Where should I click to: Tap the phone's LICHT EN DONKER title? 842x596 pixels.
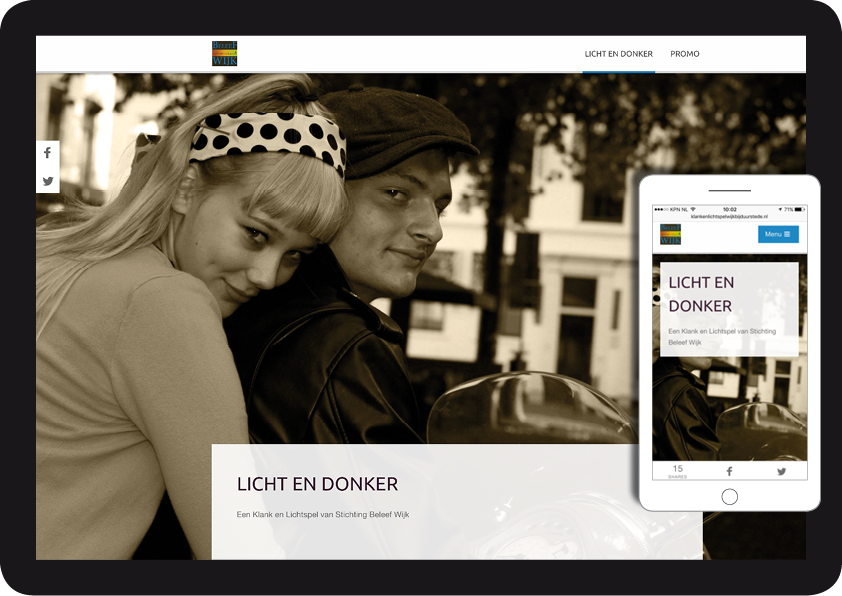point(701,294)
